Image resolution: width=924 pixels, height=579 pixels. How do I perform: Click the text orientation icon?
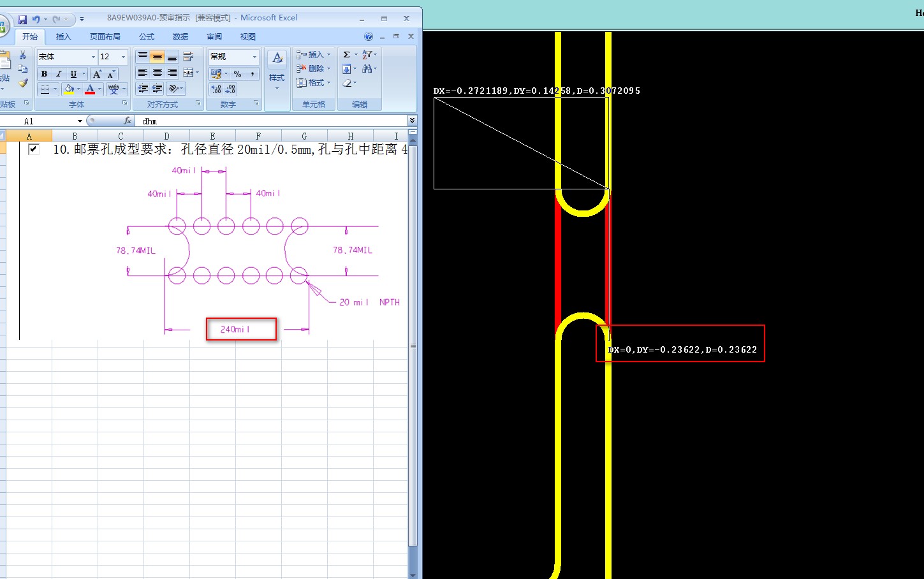(x=173, y=89)
